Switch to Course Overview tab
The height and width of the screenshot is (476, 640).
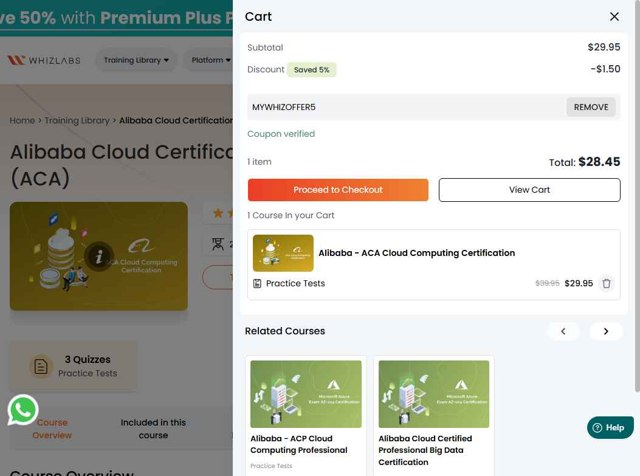[x=52, y=429]
